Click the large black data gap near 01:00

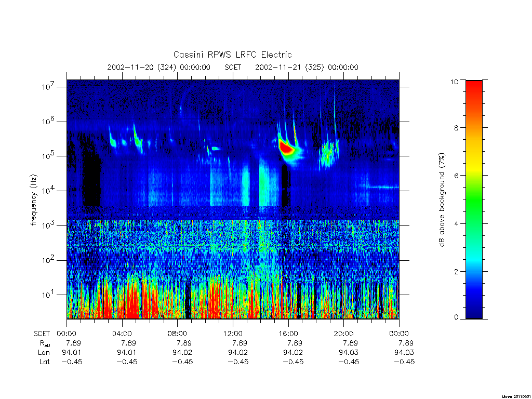click(91, 180)
